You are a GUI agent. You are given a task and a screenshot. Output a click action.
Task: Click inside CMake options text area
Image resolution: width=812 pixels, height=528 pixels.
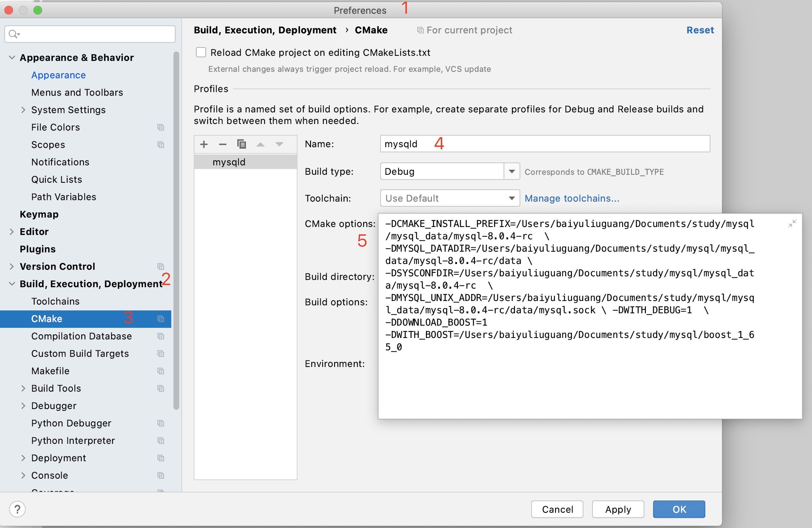tap(590, 316)
